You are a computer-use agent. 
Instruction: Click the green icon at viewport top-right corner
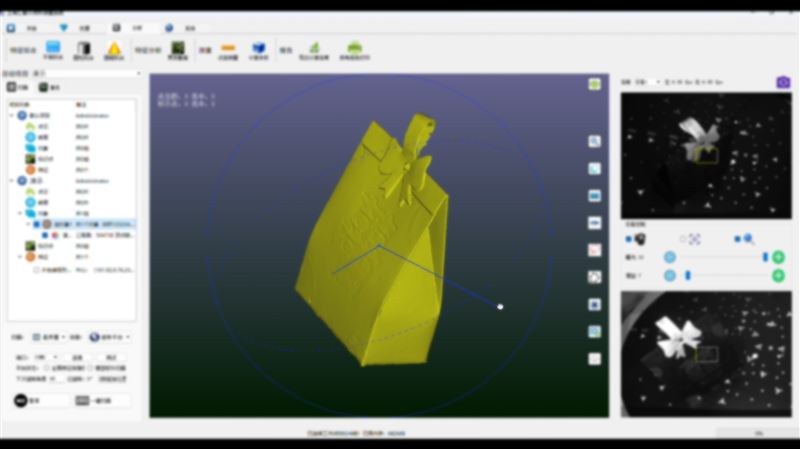594,85
